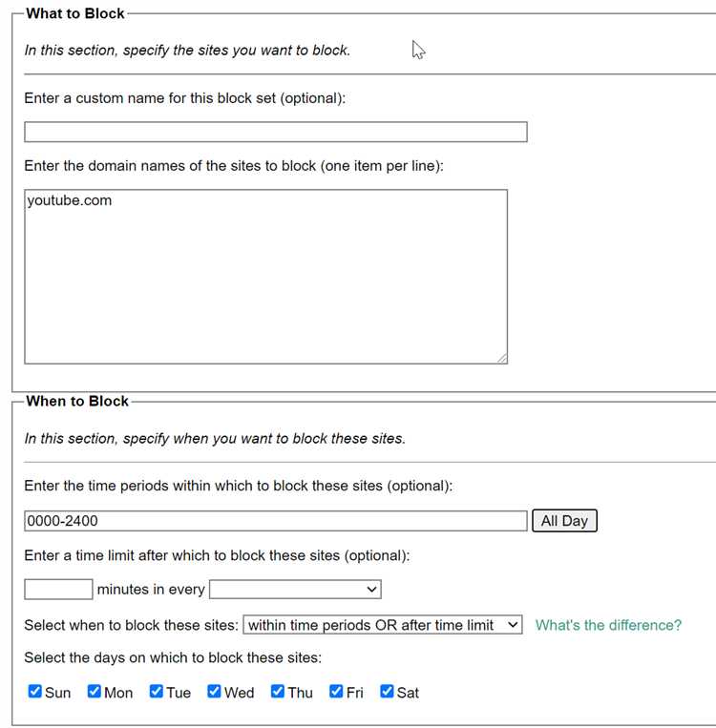Click the italic 'specify when you want to block' text
The image size is (716, 728).
point(215,439)
